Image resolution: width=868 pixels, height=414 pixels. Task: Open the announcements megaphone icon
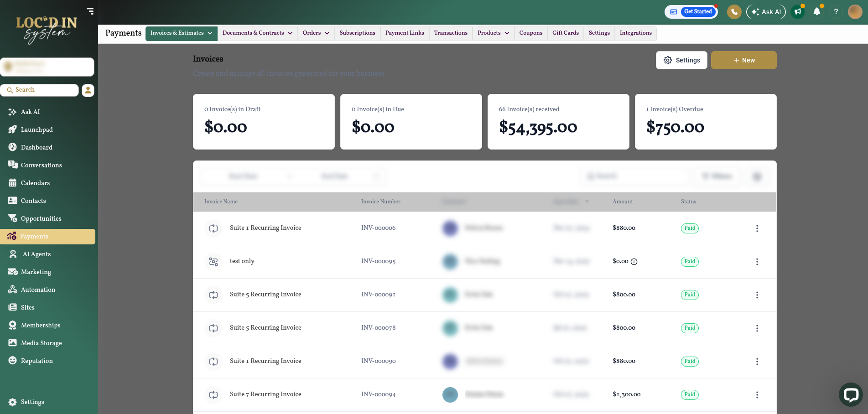click(798, 12)
